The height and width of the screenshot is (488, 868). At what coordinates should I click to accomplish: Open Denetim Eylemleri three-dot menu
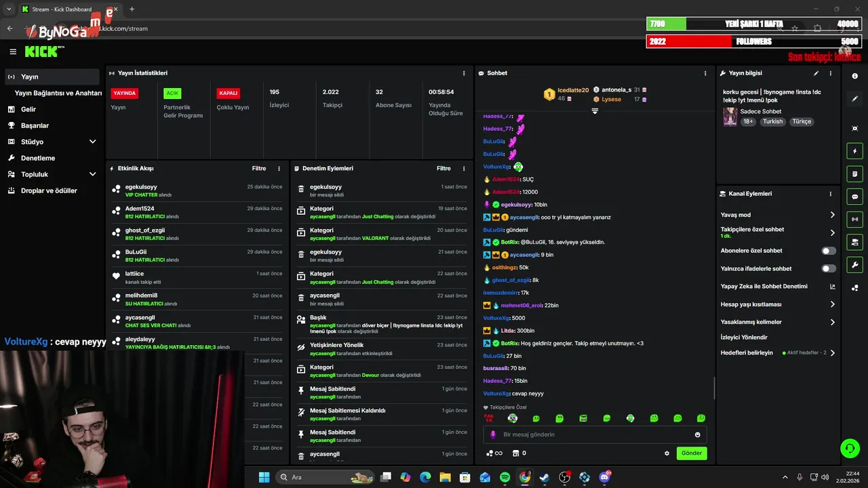click(x=464, y=168)
